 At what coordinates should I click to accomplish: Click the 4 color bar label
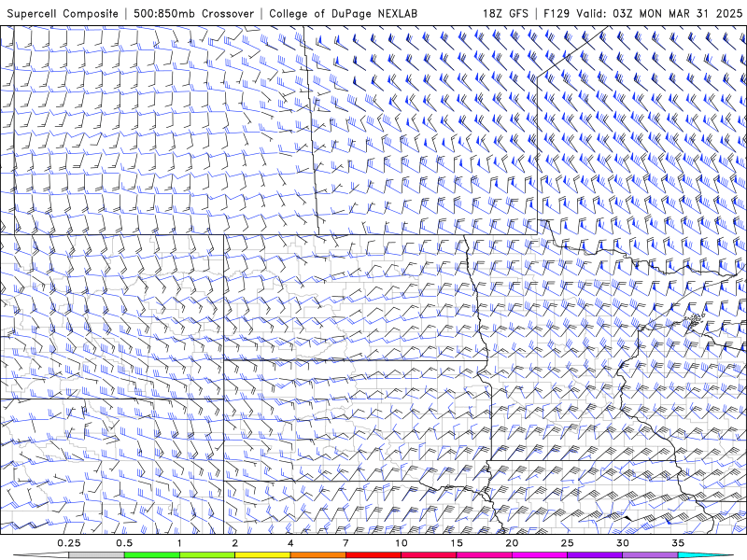pyautogui.click(x=290, y=543)
